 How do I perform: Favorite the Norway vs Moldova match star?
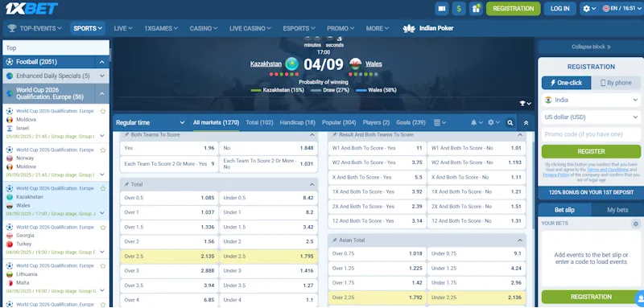(x=103, y=150)
